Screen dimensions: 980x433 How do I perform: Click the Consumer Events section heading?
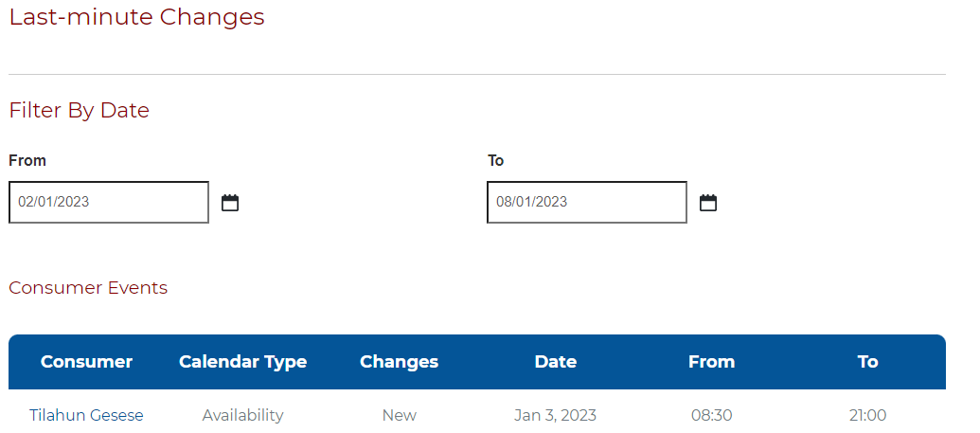(88, 288)
